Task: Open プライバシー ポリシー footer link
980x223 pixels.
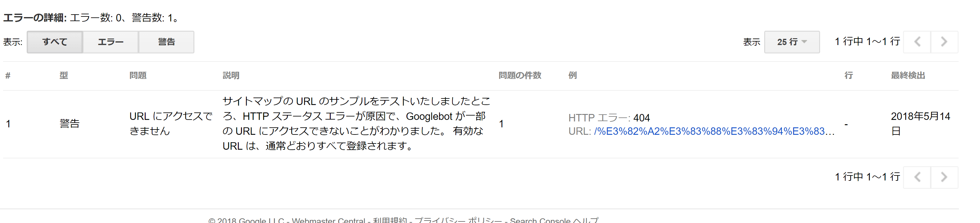Action: 458,220
